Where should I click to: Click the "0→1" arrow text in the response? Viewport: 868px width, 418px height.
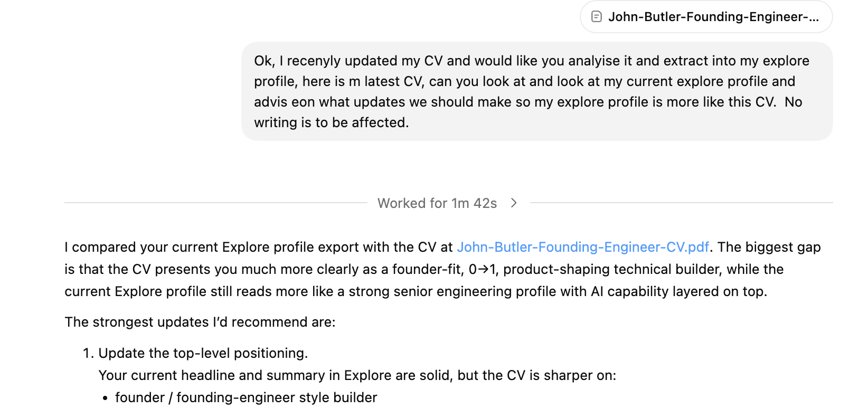483,269
